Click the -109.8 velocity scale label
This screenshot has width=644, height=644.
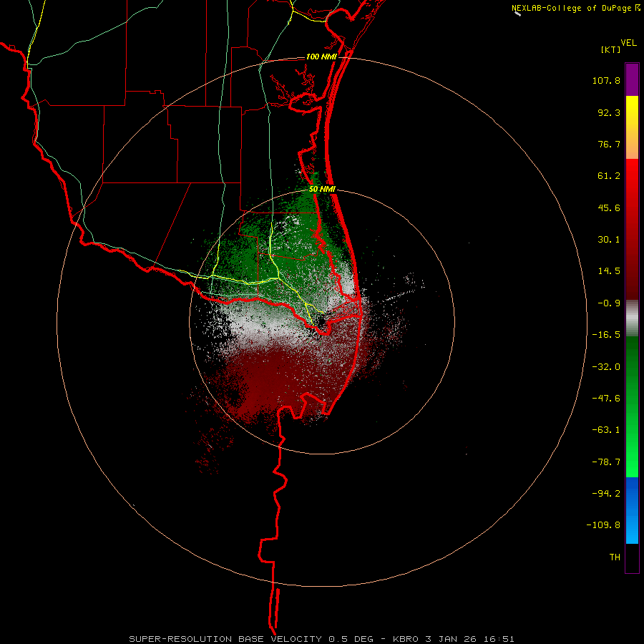(603, 525)
